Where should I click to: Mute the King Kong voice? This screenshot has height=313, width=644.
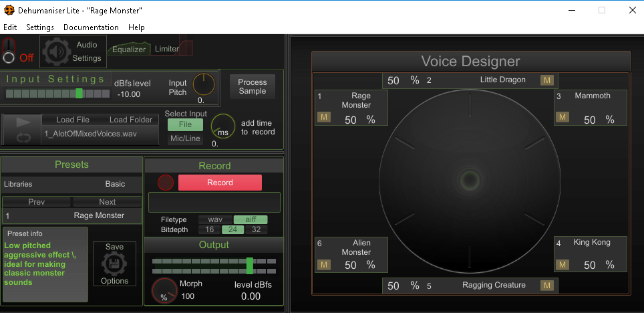click(562, 264)
